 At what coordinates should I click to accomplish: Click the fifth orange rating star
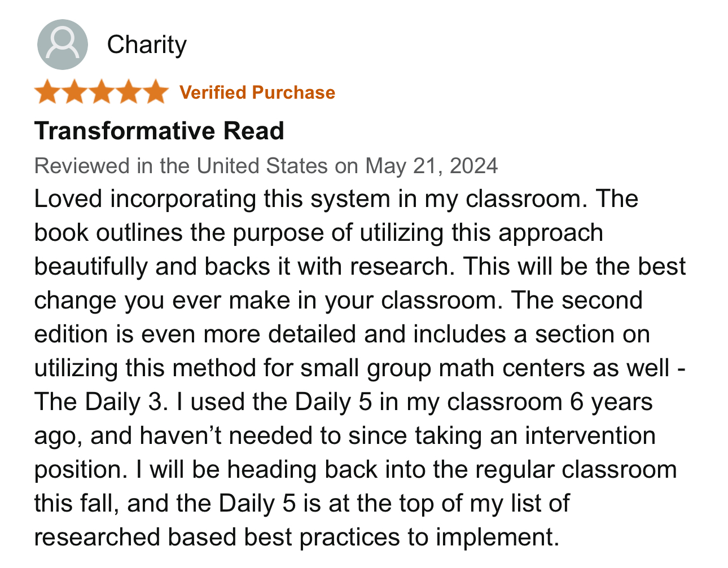[156, 92]
